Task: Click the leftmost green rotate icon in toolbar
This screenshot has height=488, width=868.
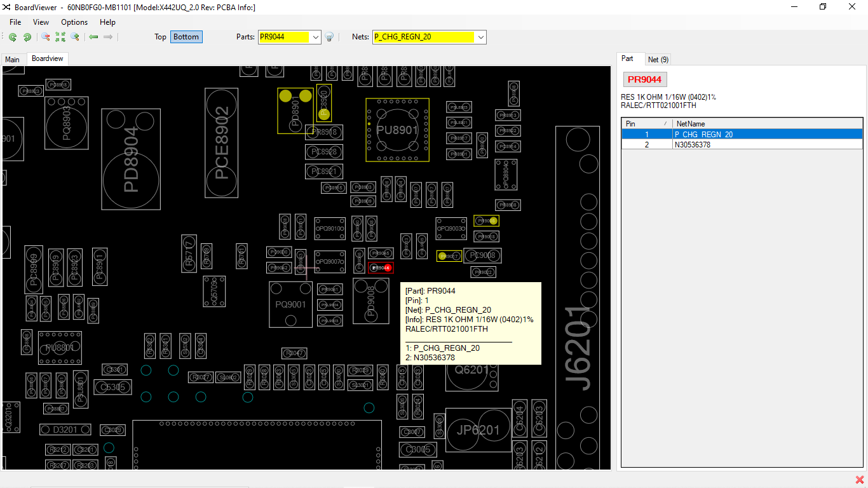Action: tap(13, 37)
